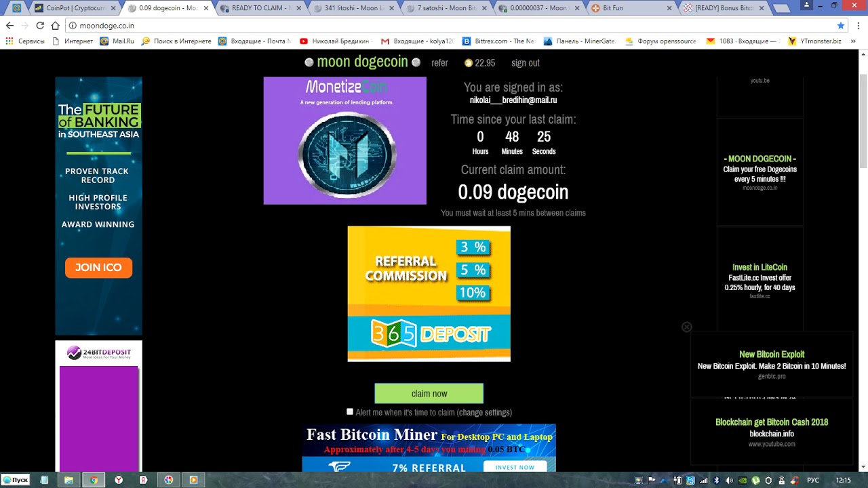Click the browser forward arrow
Screen dimensions: 868x488
(x=25, y=26)
